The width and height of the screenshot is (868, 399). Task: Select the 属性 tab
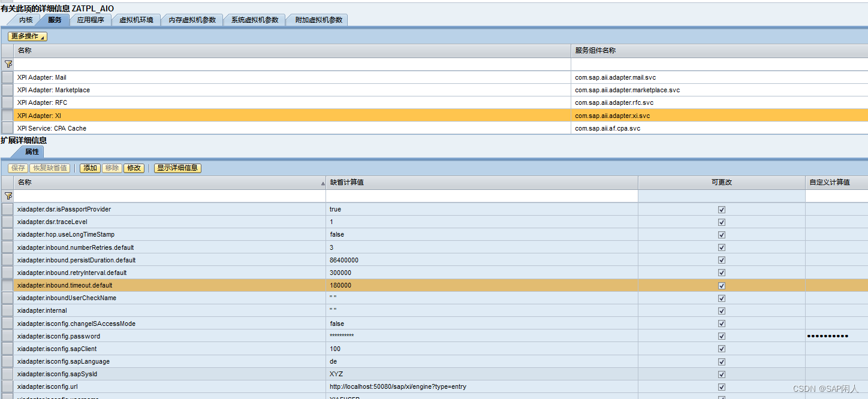(32, 152)
